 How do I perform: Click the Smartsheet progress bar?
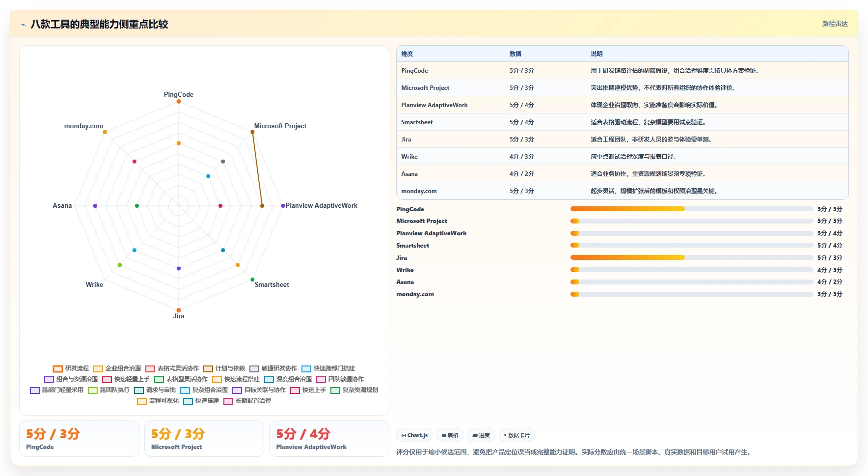coord(692,245)
